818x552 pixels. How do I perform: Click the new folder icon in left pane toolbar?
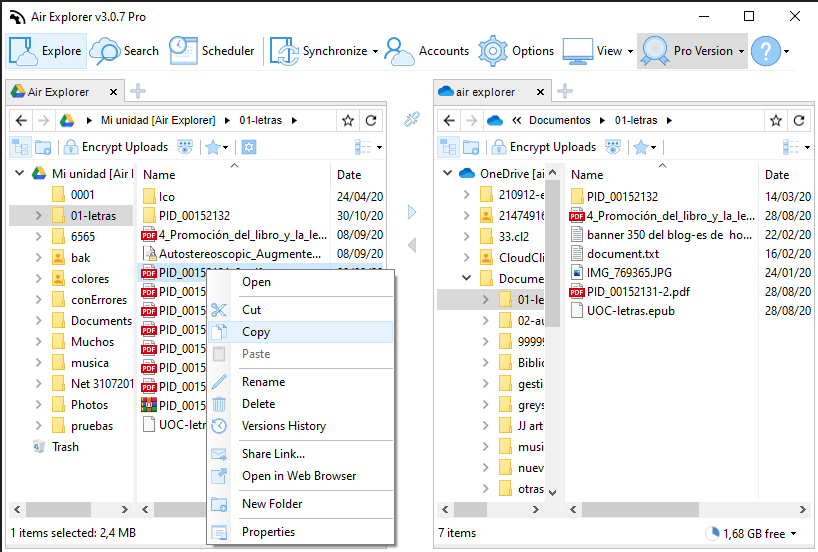pos(43,148)
